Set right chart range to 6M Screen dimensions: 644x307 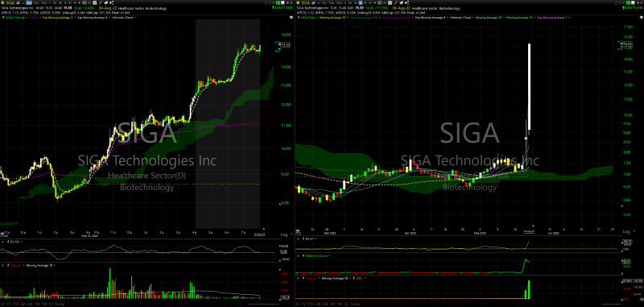318,304
